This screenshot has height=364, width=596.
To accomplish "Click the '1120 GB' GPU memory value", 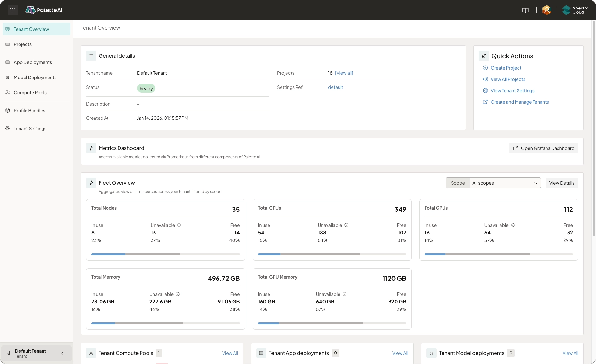I will click(x=394, y=278).
